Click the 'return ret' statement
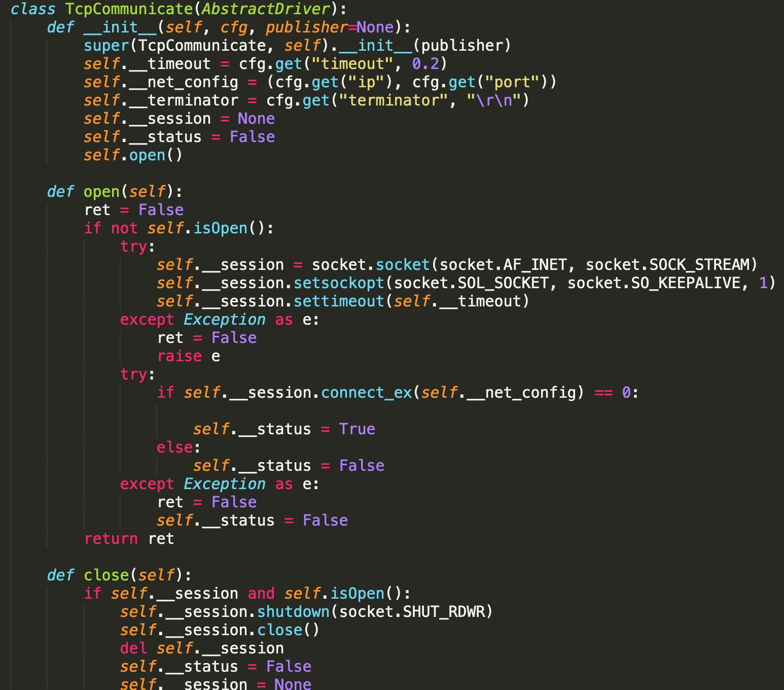The height and width of the screenshot is (690, 784). click(x=129, y=539)
